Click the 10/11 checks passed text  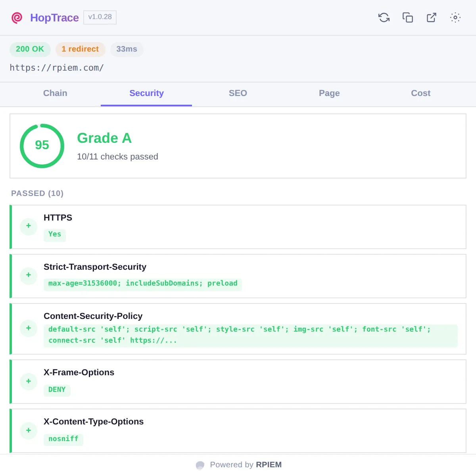point(117,157)
